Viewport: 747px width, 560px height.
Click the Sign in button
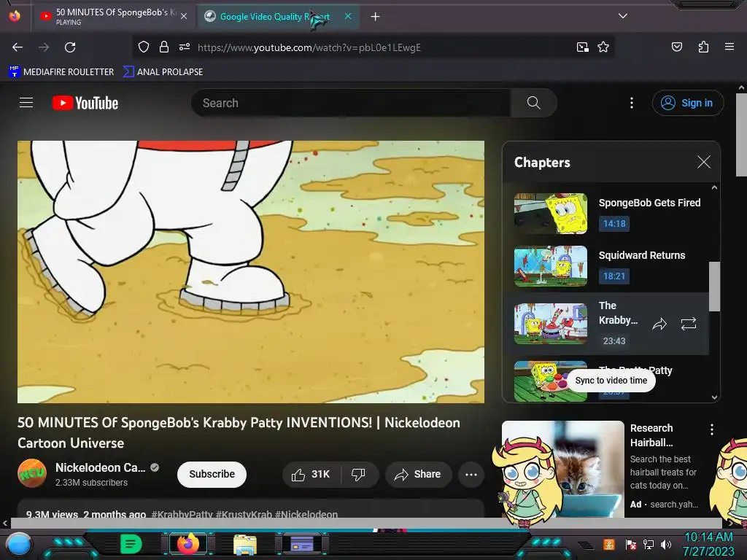coord(687,103)
